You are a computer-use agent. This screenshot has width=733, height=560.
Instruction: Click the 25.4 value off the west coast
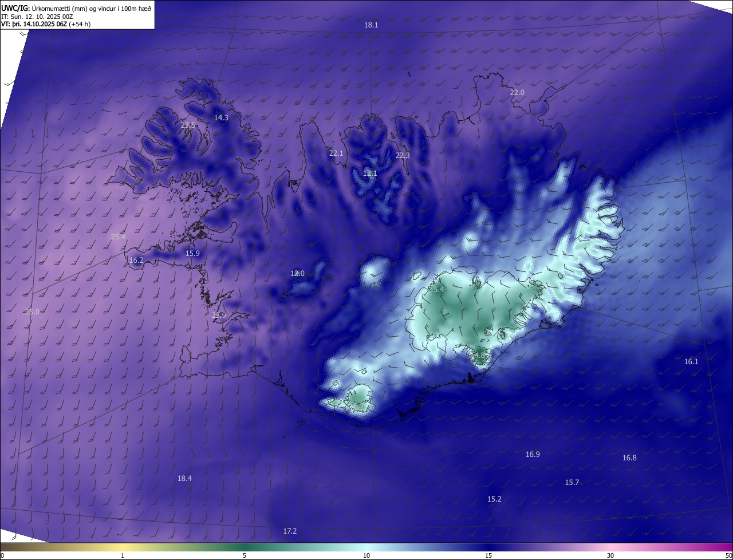pos(118,236)
